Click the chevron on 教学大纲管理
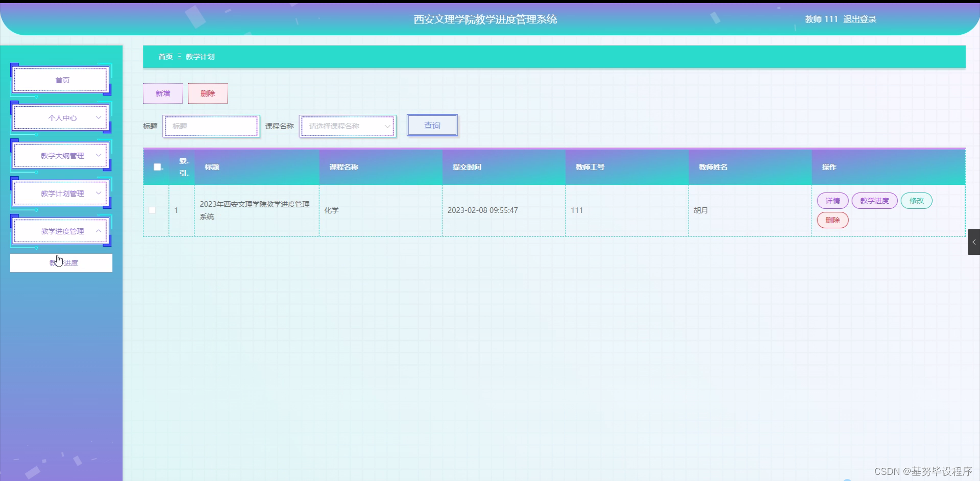The width and height of the screenshot is (980, 481). 99,155
